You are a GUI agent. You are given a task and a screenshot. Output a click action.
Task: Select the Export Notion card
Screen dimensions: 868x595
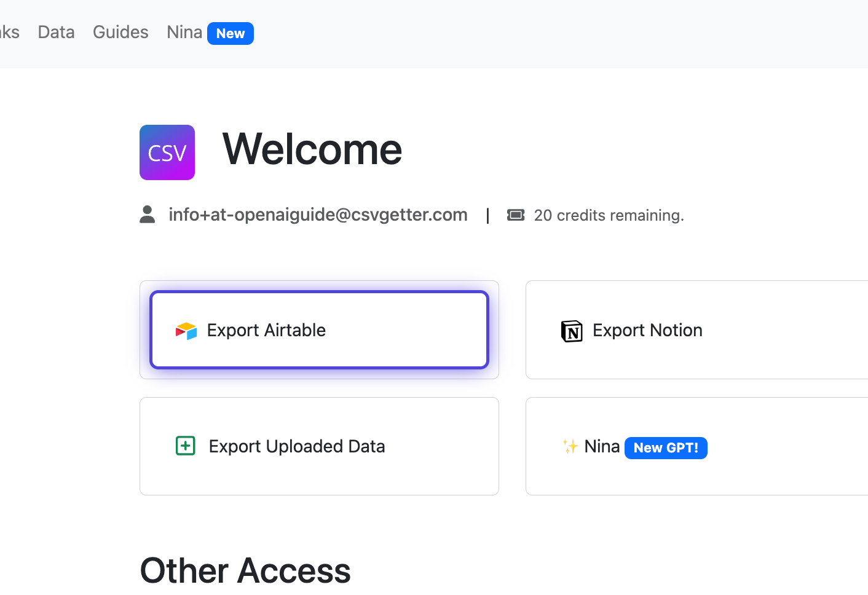[x=697, y=330]
